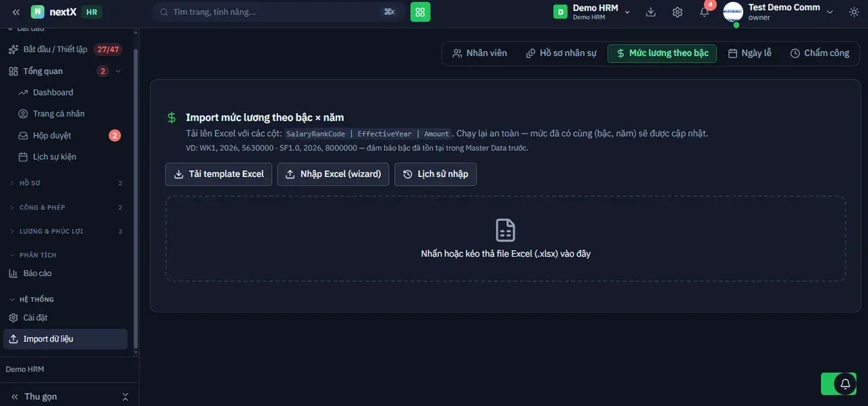Open the green apps grid button
The width and height of the screenshot is (868, 406).
420,12
